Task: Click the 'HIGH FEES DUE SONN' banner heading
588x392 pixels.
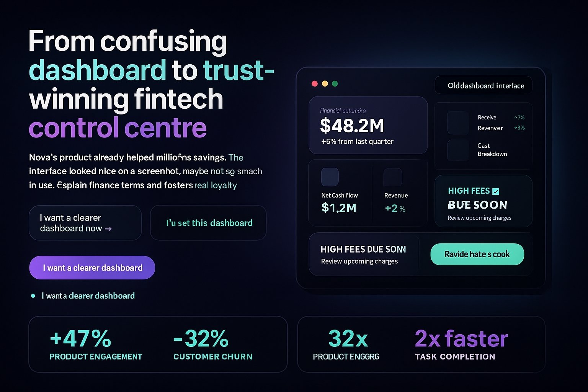Action: (363, 249)
